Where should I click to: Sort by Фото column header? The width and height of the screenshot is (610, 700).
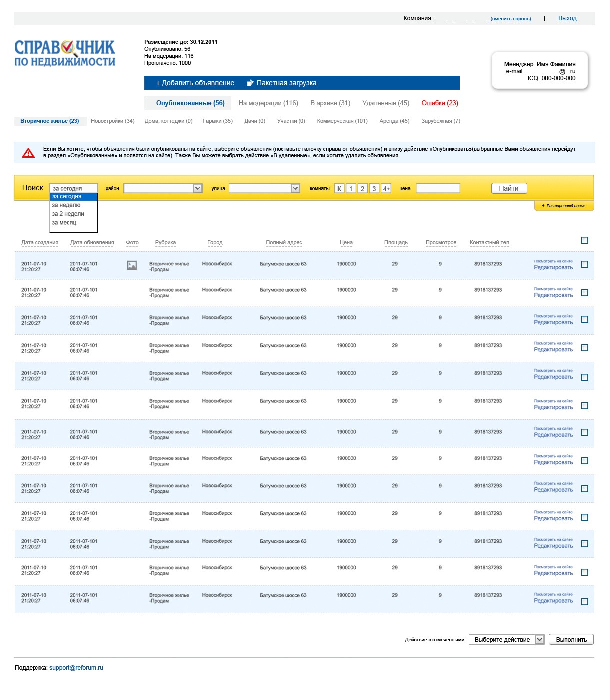click(132, 242)
